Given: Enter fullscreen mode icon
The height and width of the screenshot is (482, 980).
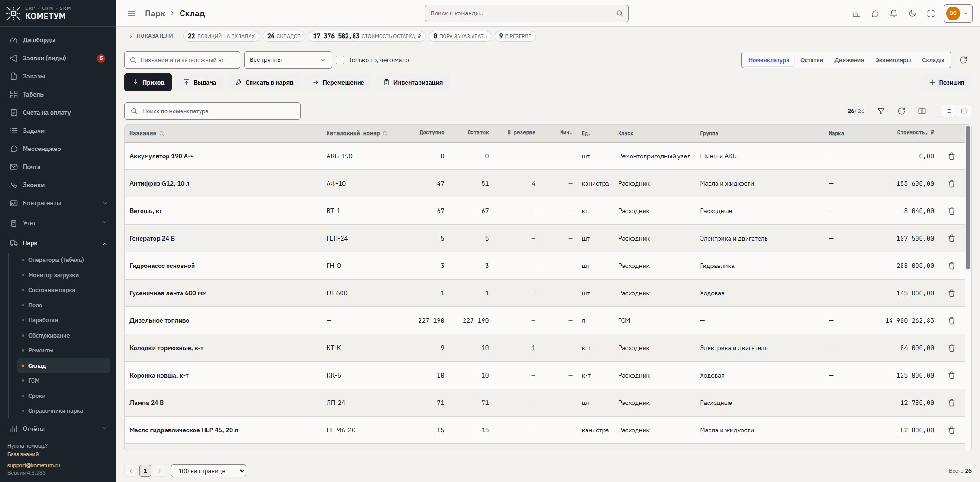Looking at the screenshot, I should pyautogui.click(x=931, y=13).
